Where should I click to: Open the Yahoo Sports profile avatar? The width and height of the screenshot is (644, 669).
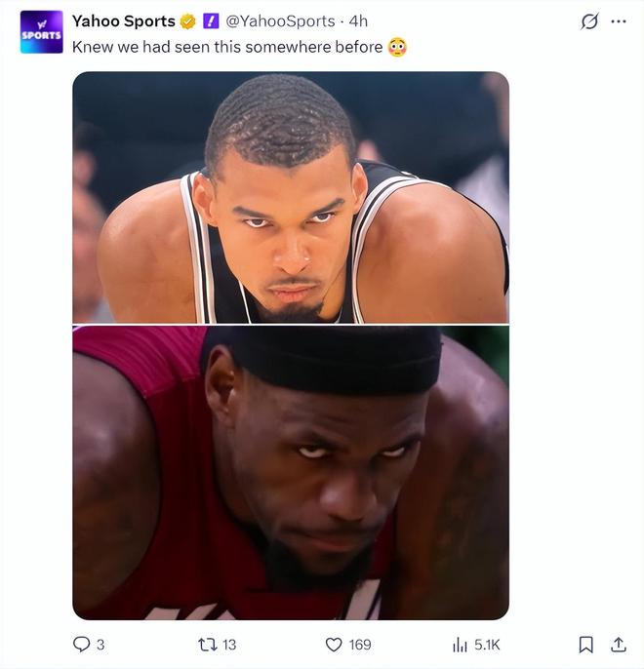pos(41,32)
